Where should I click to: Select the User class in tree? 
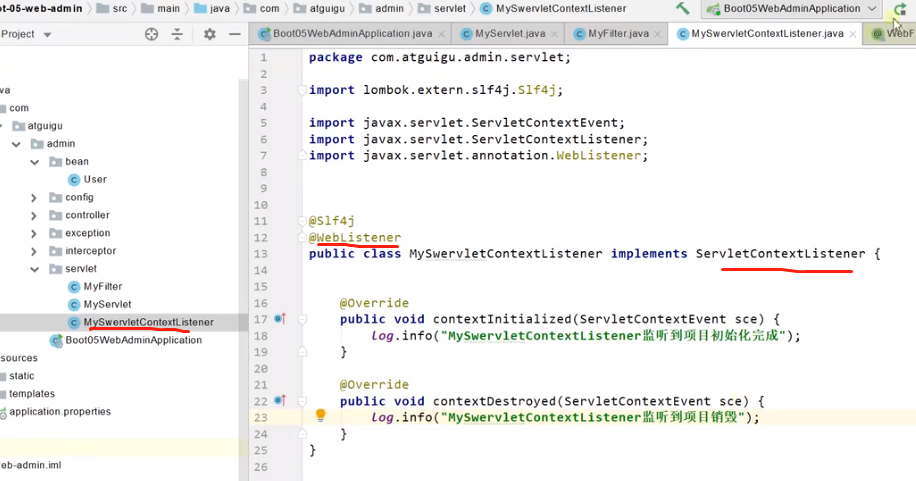click(x=88, y=179)
